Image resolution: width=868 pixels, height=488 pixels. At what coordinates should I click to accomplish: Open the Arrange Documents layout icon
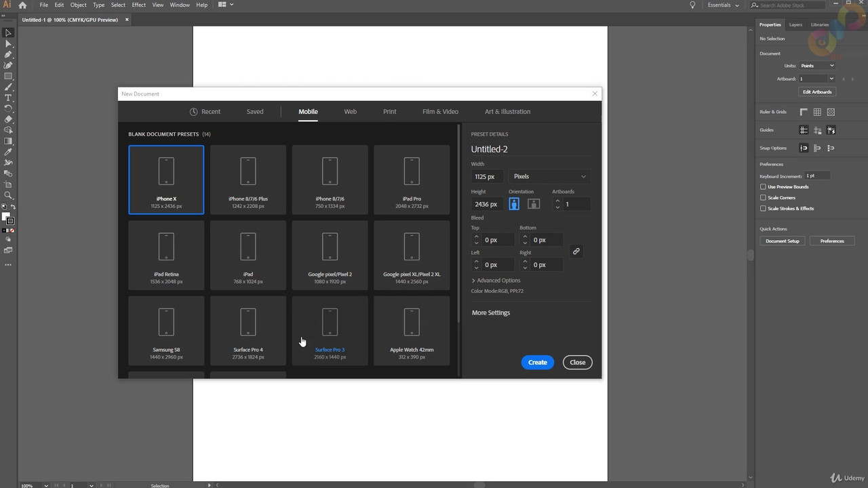point(225,5)
